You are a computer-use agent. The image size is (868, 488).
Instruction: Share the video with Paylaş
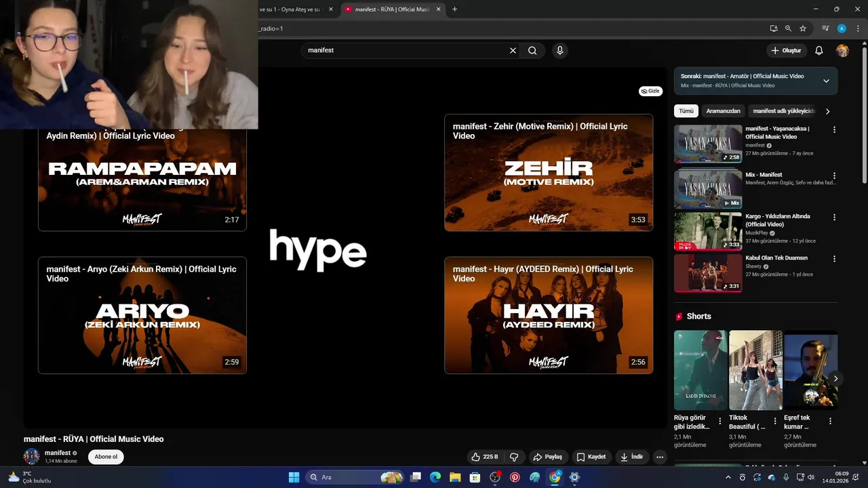(547, 457)
